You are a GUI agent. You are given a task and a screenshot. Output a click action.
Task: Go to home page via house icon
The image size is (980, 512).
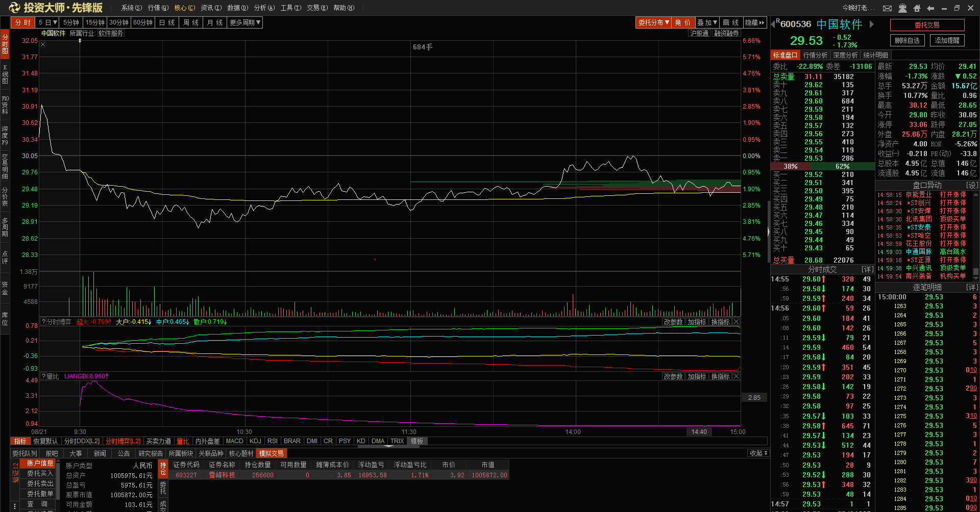917,8
